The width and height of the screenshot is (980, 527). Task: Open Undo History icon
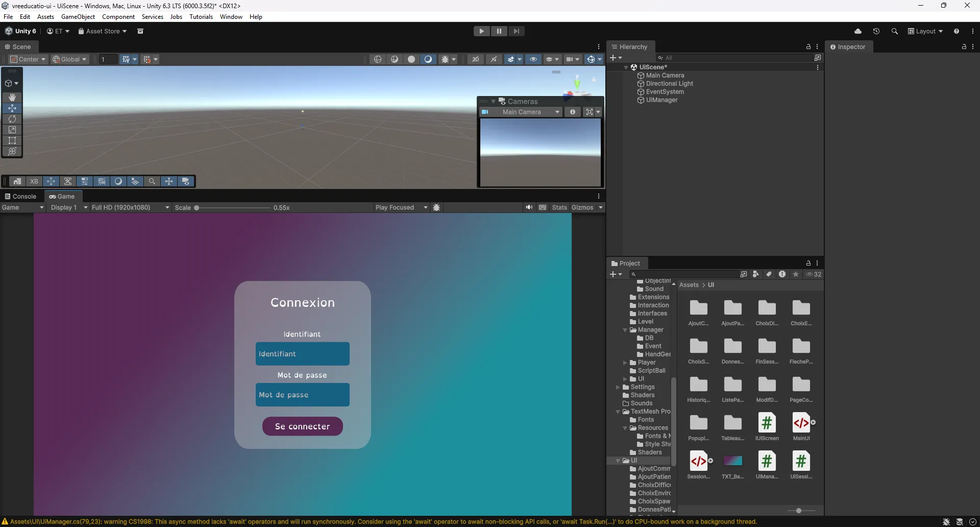tap(876, 31)
